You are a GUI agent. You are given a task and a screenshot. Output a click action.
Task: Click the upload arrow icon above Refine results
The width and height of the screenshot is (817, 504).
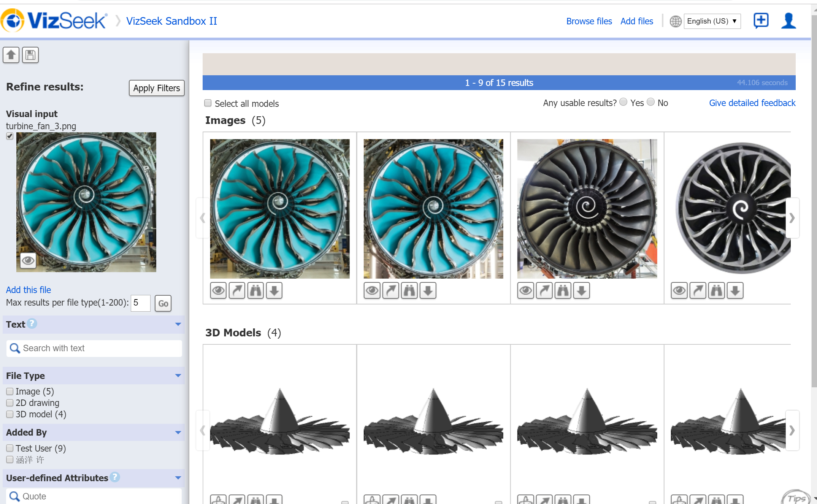click(x=11, y=55)
